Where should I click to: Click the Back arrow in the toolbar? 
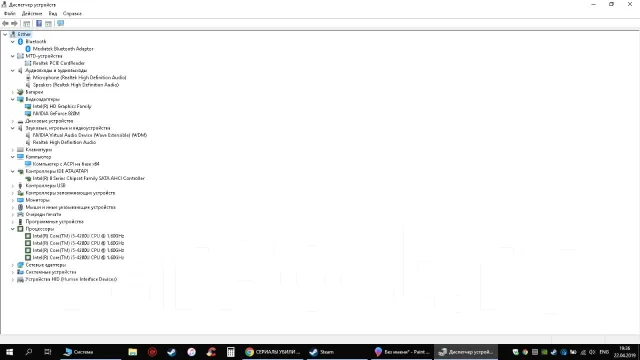(x=5, y=24)
